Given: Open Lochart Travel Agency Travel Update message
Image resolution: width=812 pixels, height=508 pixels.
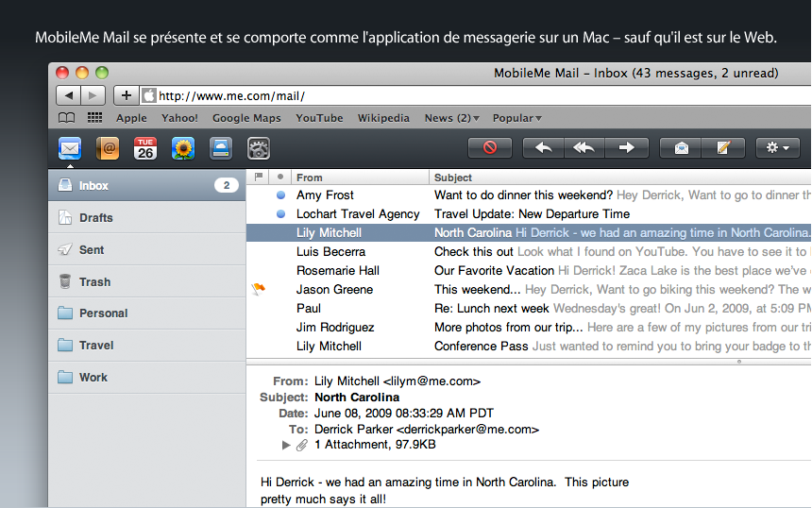Looking at the screenshot, I should point(529,213).
